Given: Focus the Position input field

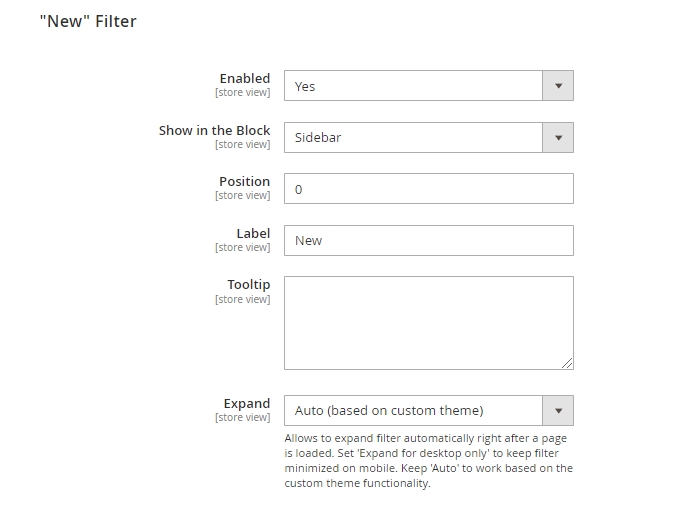Looking at the screenshot, I should pos(428,189).
